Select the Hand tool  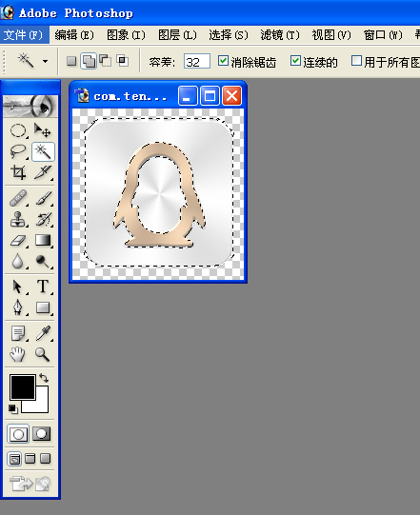pos(18,354)
